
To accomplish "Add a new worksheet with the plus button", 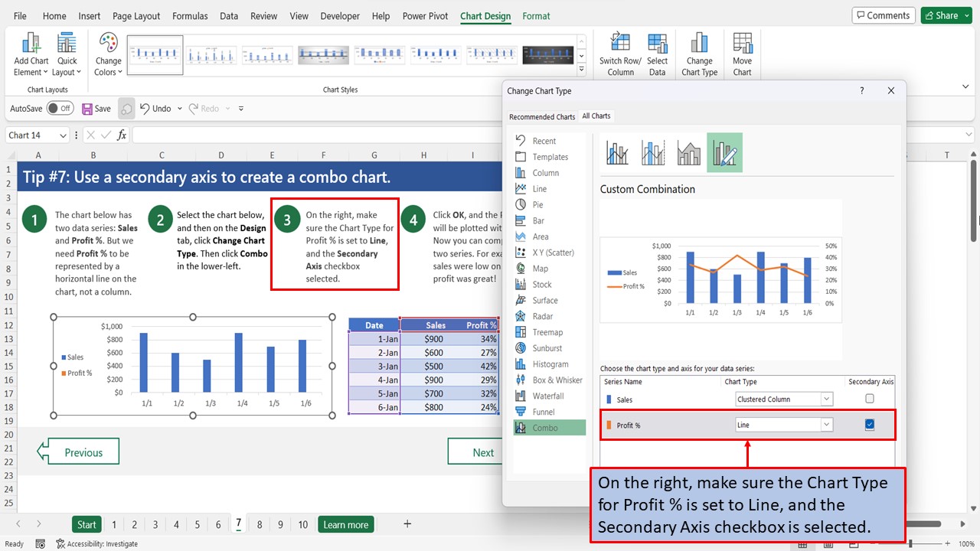I will pyautogui.click(x=407, y=524).
